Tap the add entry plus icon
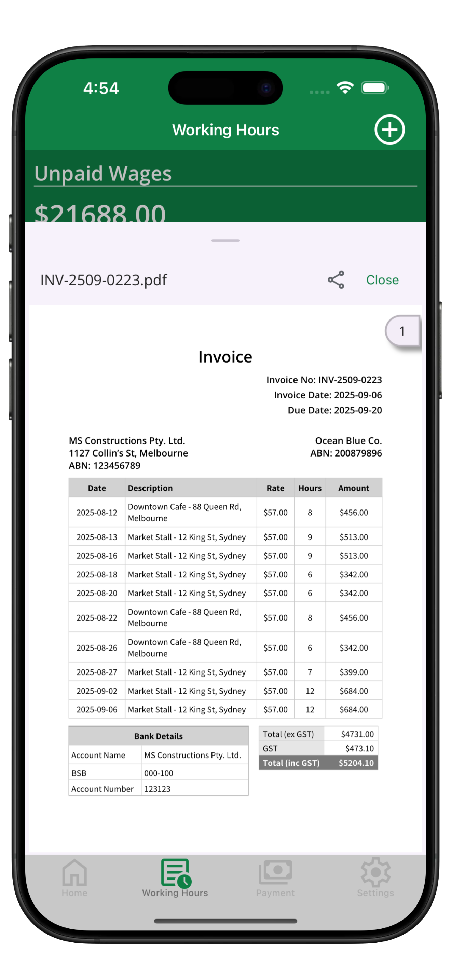451x980 pixels. [x=389, y=130]
